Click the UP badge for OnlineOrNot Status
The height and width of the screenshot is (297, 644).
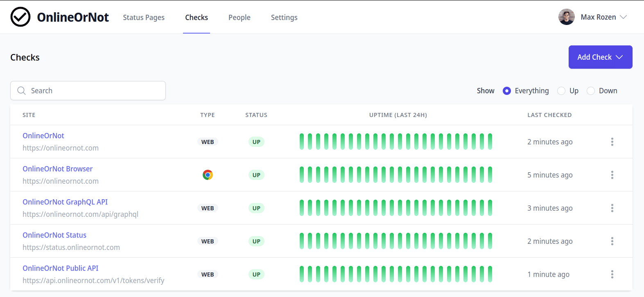tap(256, 241)
